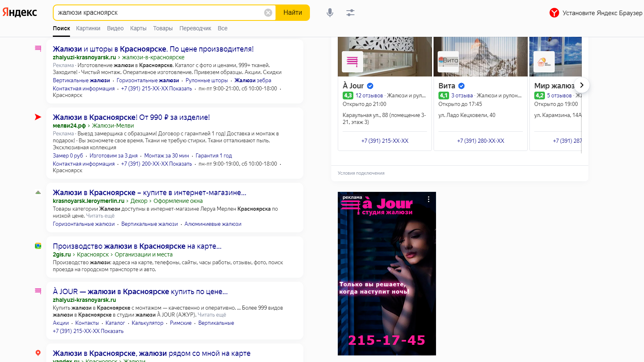Expand Leroy Merlin snippet via Читать ещё
The height and width of the screenshot is (362, 644).
pos(100,216)
